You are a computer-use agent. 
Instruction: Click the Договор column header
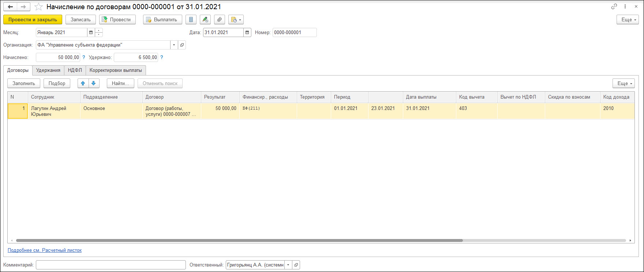(x=172, y=97)
